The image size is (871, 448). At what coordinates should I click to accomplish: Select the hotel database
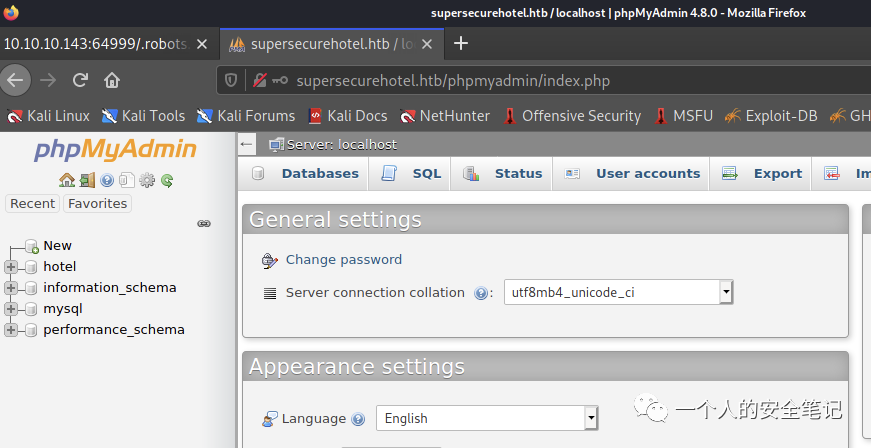[59, 267]
